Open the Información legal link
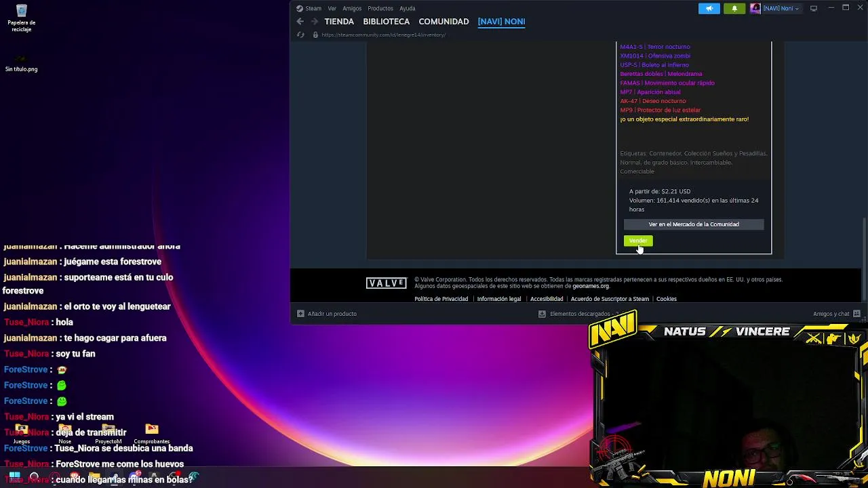The image size is (868, 488). (x=499, y=299)
